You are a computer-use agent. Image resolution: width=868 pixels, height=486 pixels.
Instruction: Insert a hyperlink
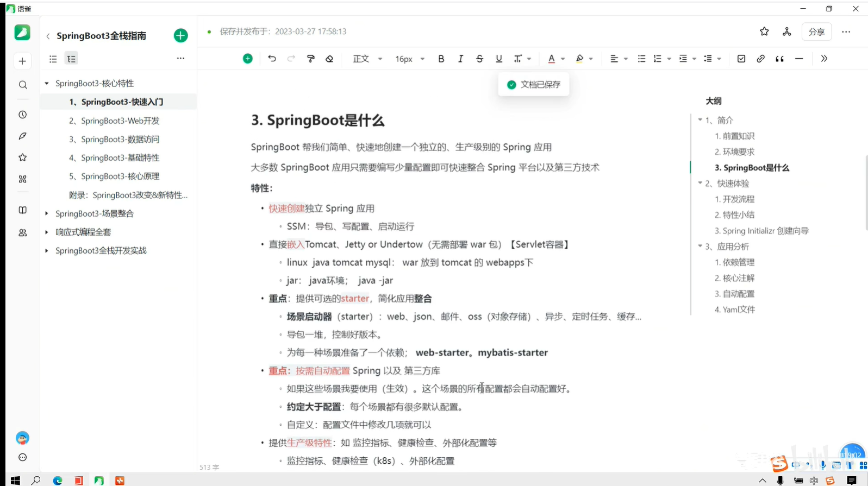pyautogui.click(x=760, y=59)
